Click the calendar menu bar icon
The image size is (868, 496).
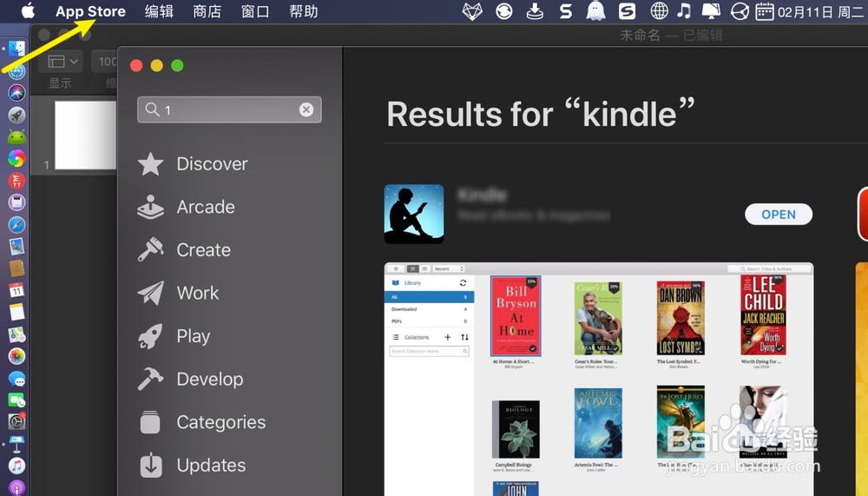pos(765,11)
